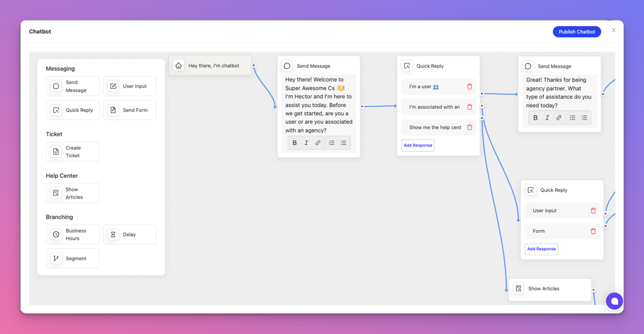Viewport: 644px width, 334px height.
Task: Select the Send Form block
Action: pos(129,110)
